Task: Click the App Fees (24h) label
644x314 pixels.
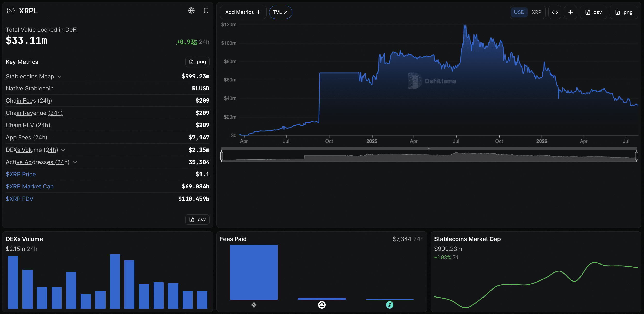Action: tap(27, 137)
